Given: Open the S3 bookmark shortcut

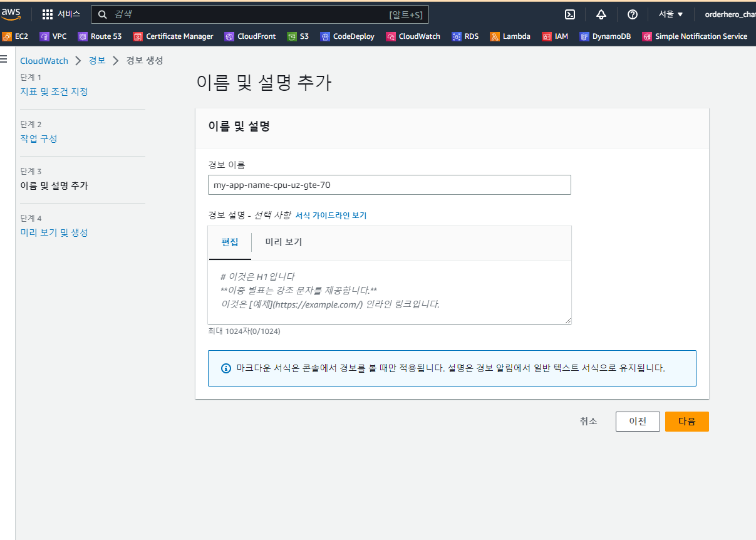Looking at the screenshot, I should pos(298,36).
